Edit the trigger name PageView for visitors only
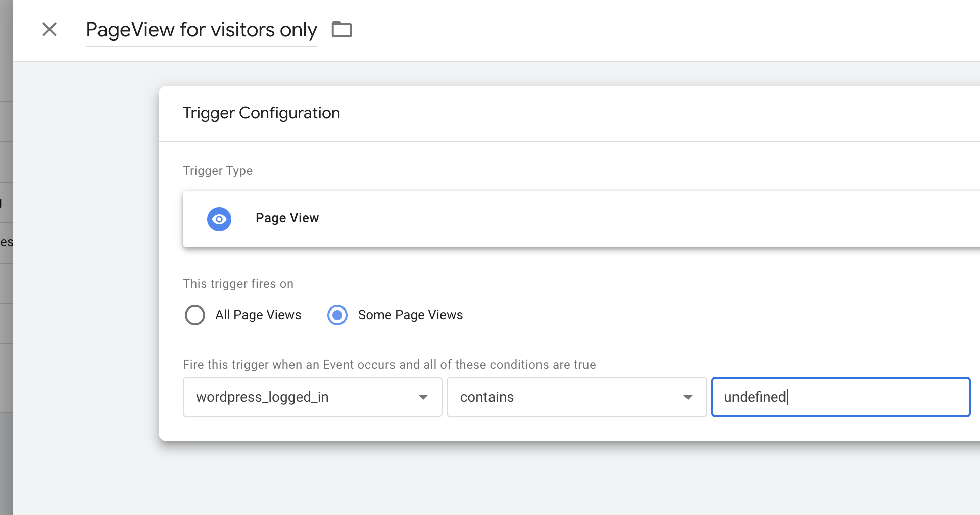980x515 pixels. tap(202, 30)
